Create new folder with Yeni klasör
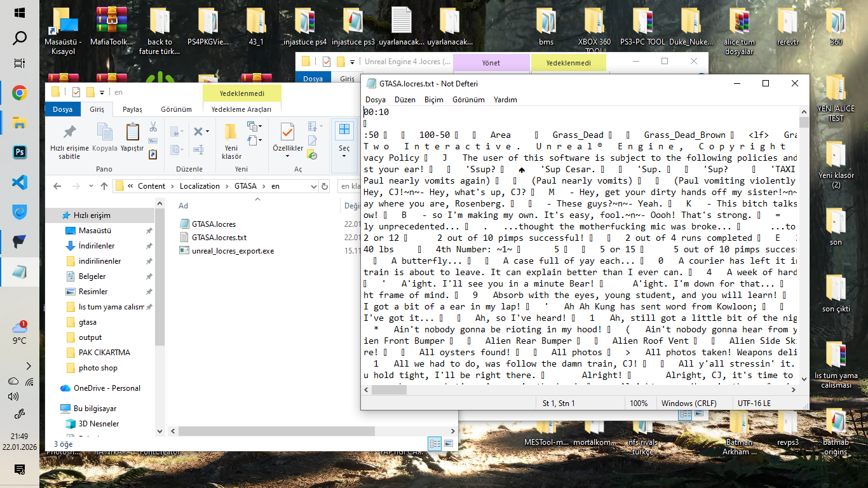 [x=231, y=142]
